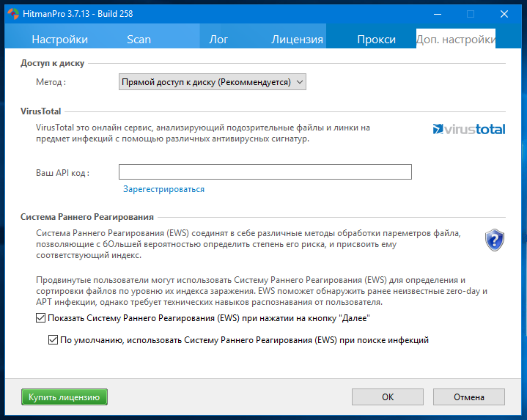Click the Купить лицензию button

tap(65, 397)
